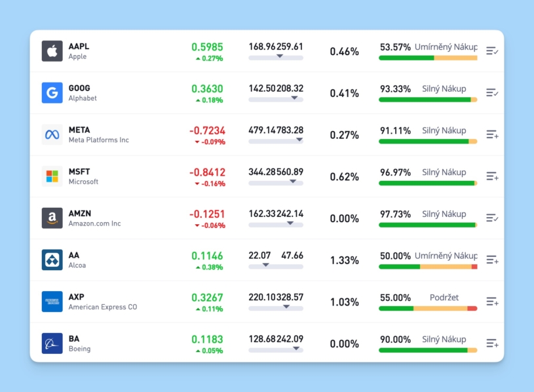The width and height of the screenshot is (534, 392).
Task: Toggle AMZN's watchlist membership icon
Action: 491,218
